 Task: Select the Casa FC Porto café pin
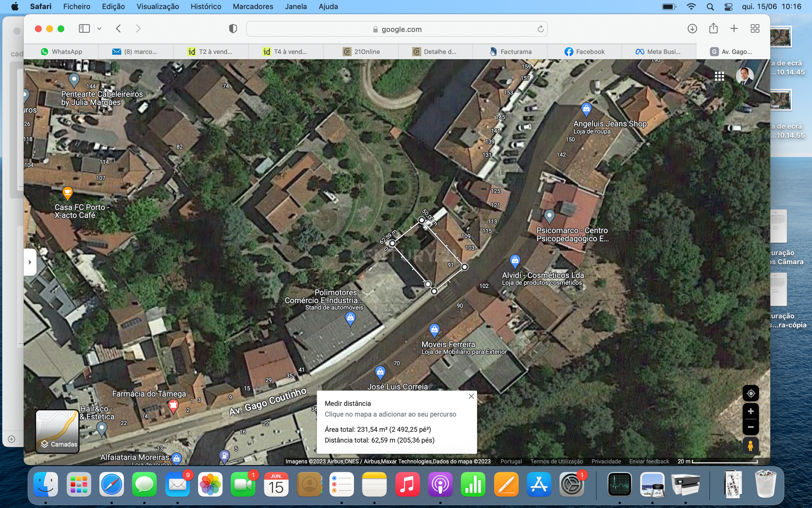click(67, 193)
